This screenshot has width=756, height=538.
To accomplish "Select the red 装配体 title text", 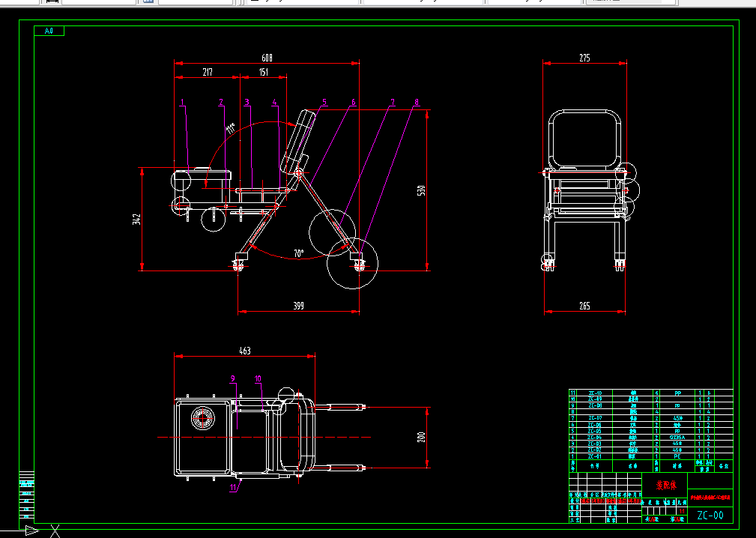I will coord(666,485).
